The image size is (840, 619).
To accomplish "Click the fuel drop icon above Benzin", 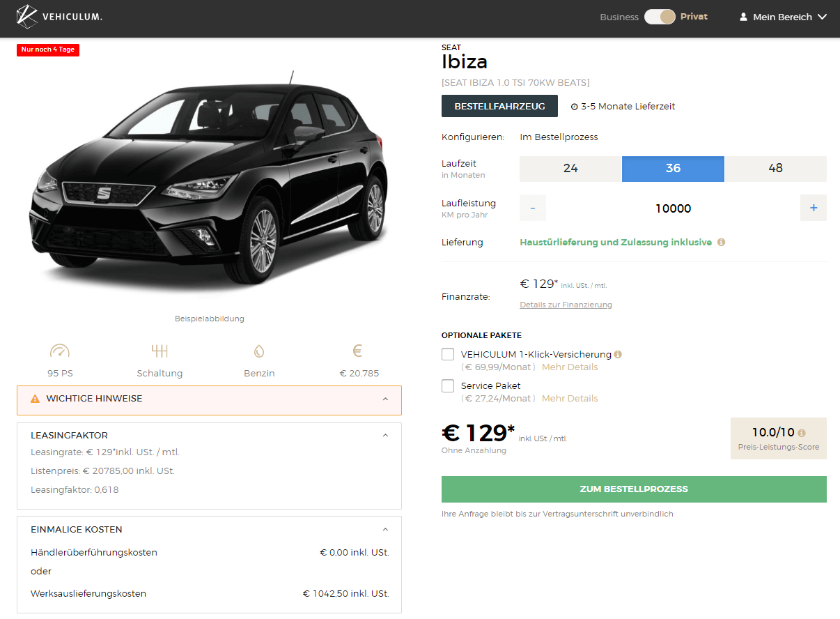I will point(259,351).
